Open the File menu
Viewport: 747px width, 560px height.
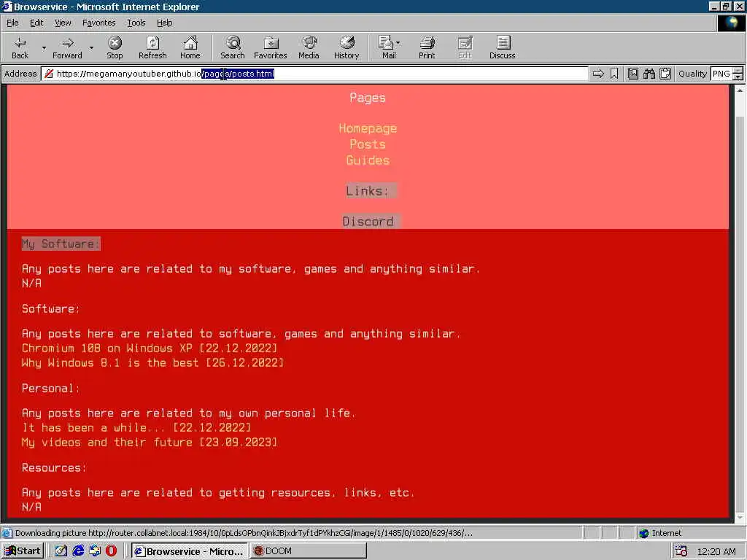(12, 23)
